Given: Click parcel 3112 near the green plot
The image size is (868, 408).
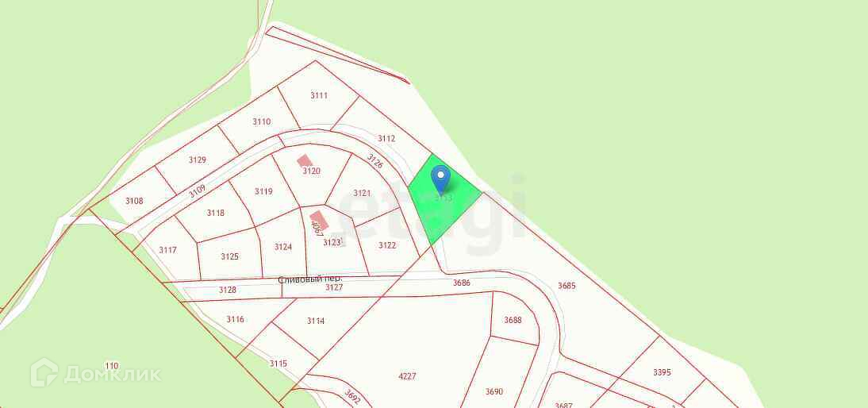Looking at the screenshot, I should pyautogui.click(x=386, y=138).
